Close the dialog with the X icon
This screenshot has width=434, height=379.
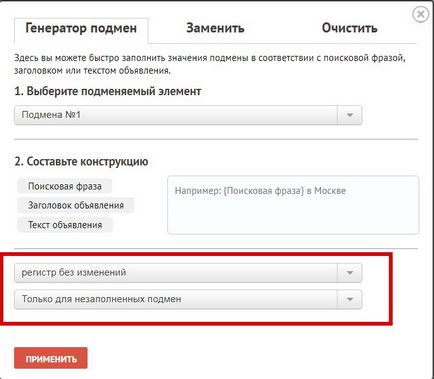pos(421,14)
